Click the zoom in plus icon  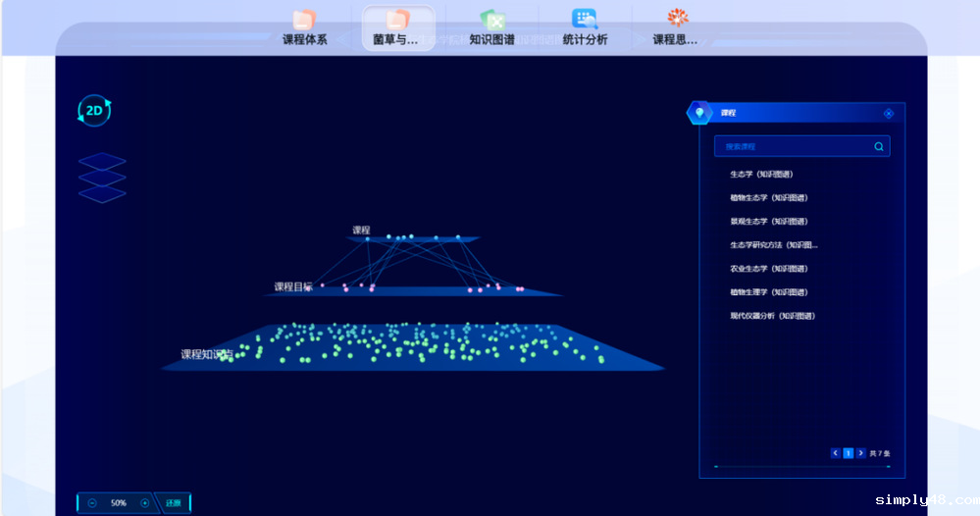pos(145,503)
